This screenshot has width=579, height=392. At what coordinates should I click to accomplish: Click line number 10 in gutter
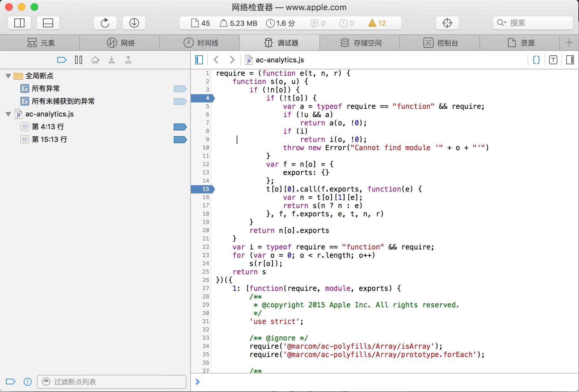[206, 148]
